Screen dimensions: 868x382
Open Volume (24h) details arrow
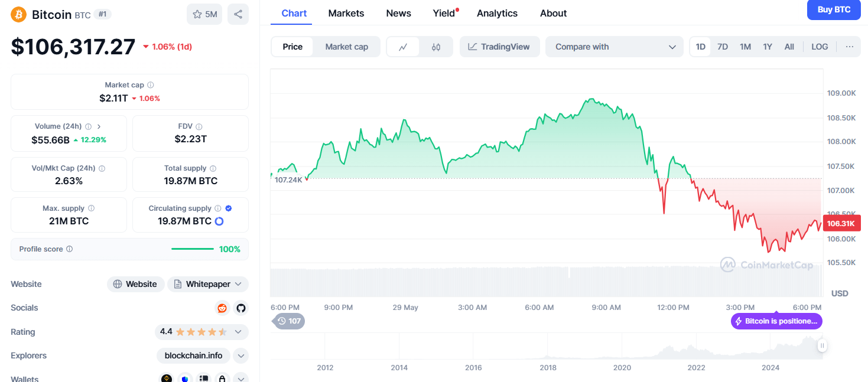(99, 126)
